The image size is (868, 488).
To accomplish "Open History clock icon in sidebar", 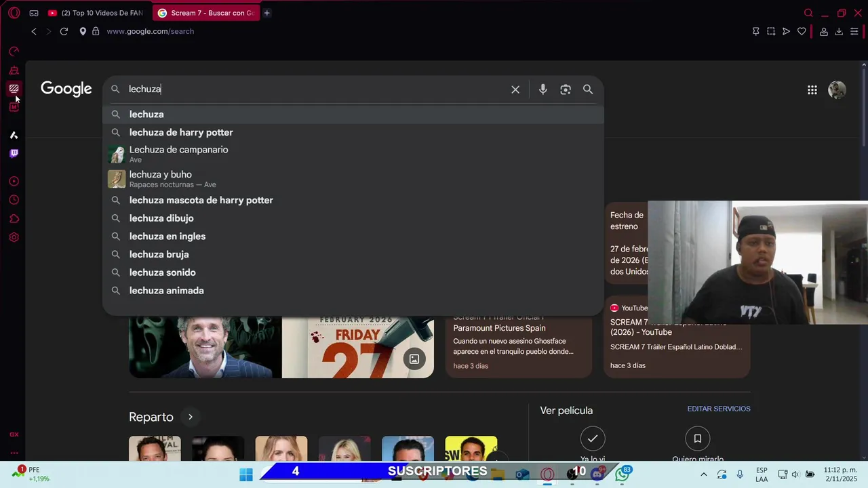I will [14, 200].
